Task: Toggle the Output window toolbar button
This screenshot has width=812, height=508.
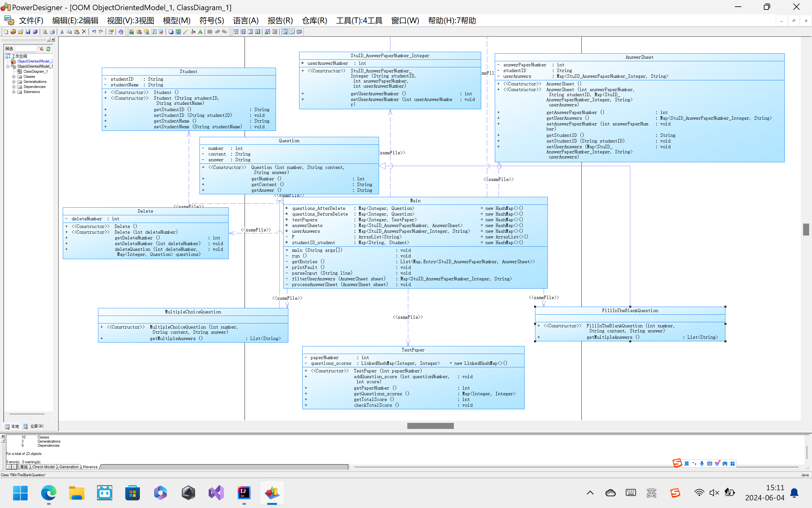Action: (x=292, y=32)
